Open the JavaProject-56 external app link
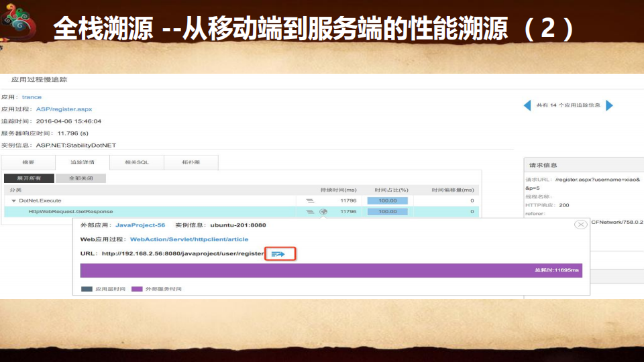This screenshot has width=644, height=362. coord(140,225)
